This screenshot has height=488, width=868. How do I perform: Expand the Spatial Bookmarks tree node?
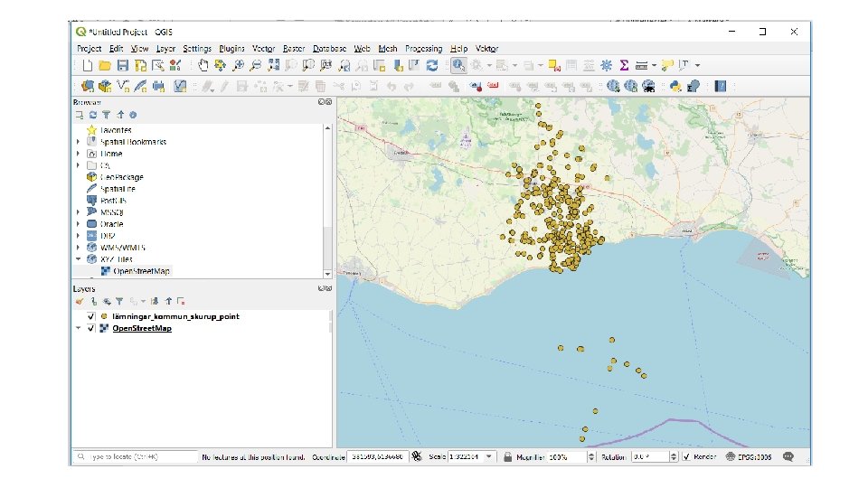(x=79, y=142)
